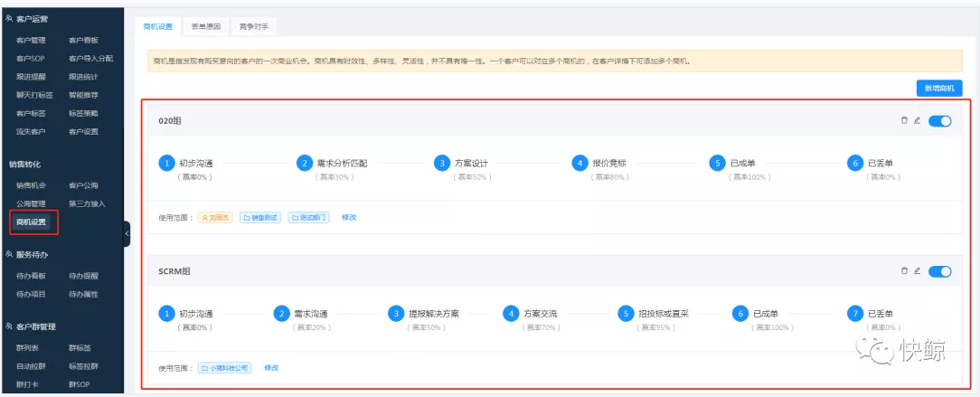Open 标签拉群 in sidebar
980x397 pixels.
[83, 365]
